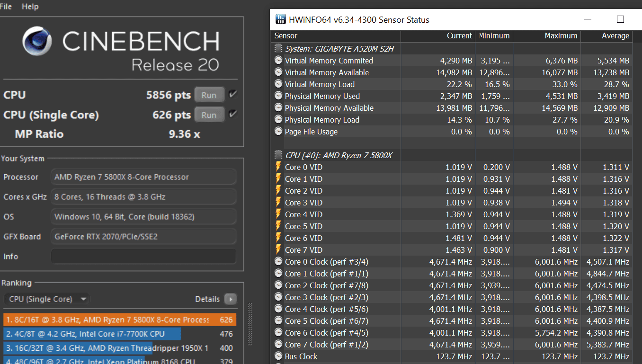Open the CPU (Single Core) ranking dropdown
The image size is (642, 364).
tap(47, 299)
